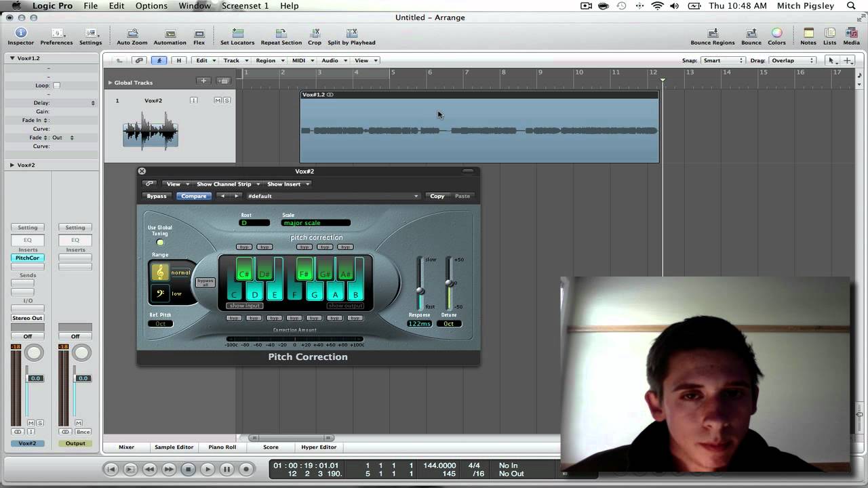The width and height of the screenshot is (868, 488).
Task: Solo the Vox#2 track header
Action: pos(226,100)
